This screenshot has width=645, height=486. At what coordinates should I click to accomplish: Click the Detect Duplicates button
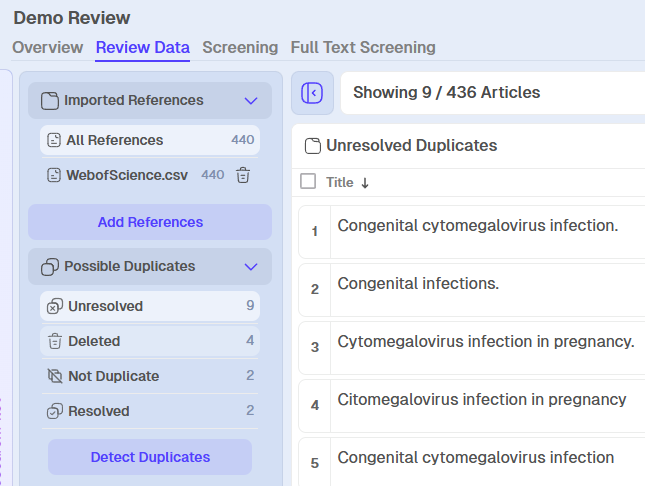pos(150,457)
